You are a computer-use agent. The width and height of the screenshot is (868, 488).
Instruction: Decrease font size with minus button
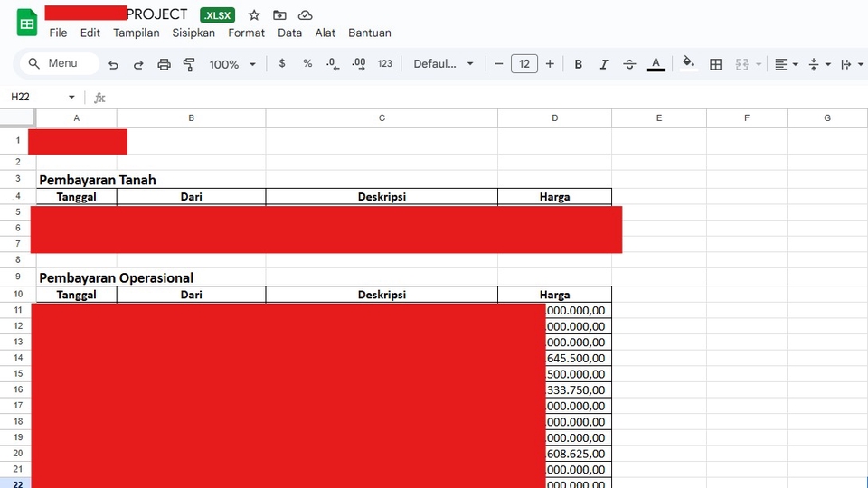(x=498, y=63)
